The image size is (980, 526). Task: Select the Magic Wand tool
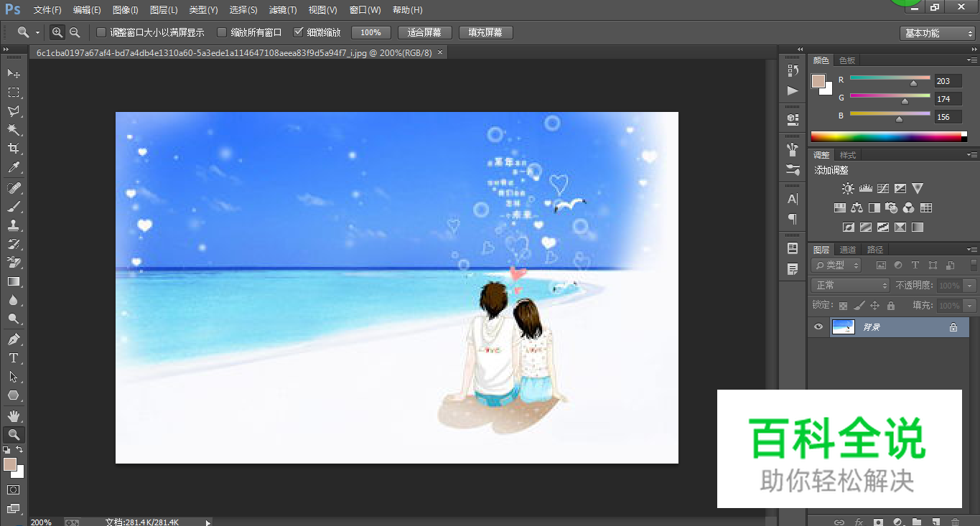tap(14, 129)
